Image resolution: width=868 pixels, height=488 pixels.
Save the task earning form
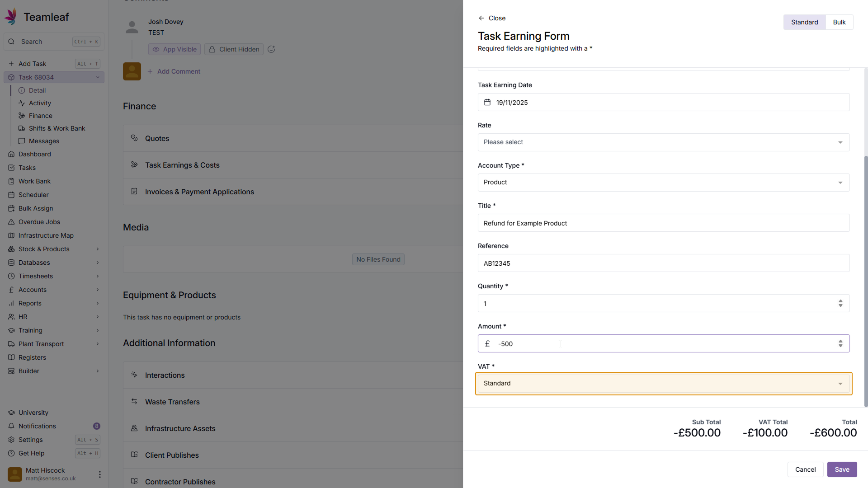pos(842,469)
